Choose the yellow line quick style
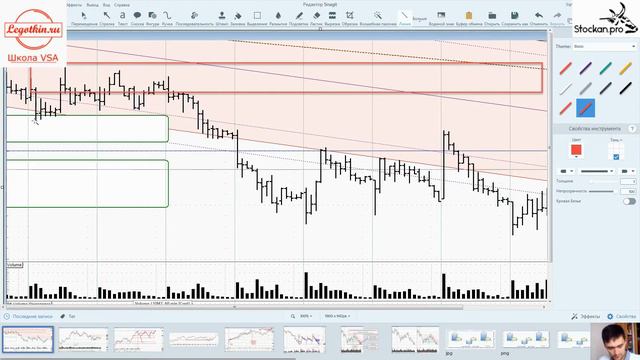The height and width of the screenshot is (360, 640). 625,68
